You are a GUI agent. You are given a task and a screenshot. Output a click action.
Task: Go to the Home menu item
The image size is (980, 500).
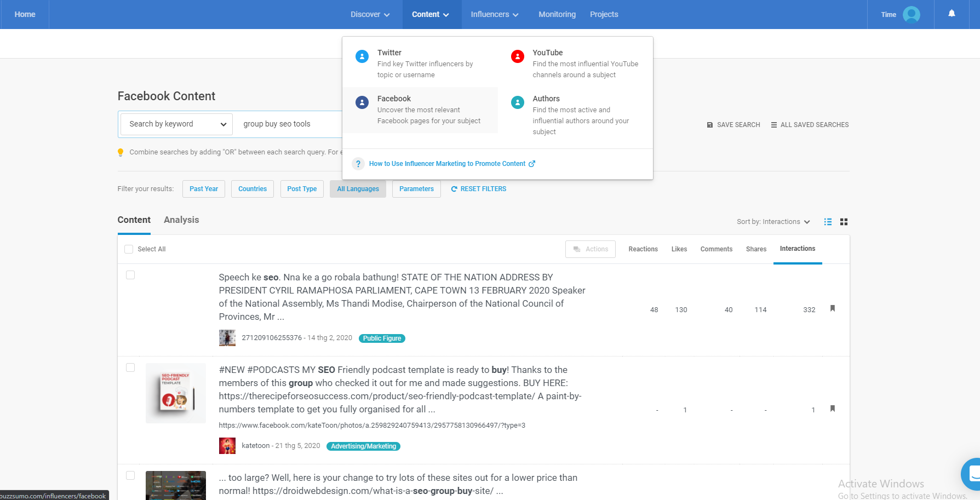pos(25,14)
